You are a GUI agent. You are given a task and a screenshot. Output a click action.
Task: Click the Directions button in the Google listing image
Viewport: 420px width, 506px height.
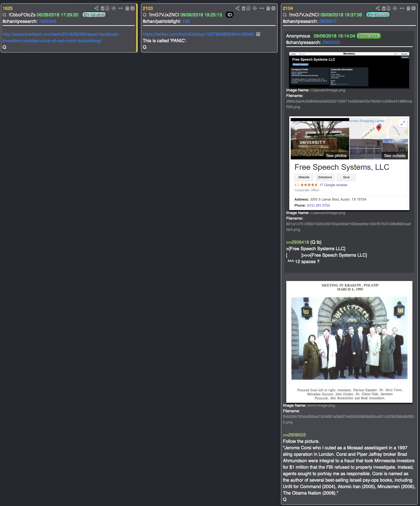(325, 177)
